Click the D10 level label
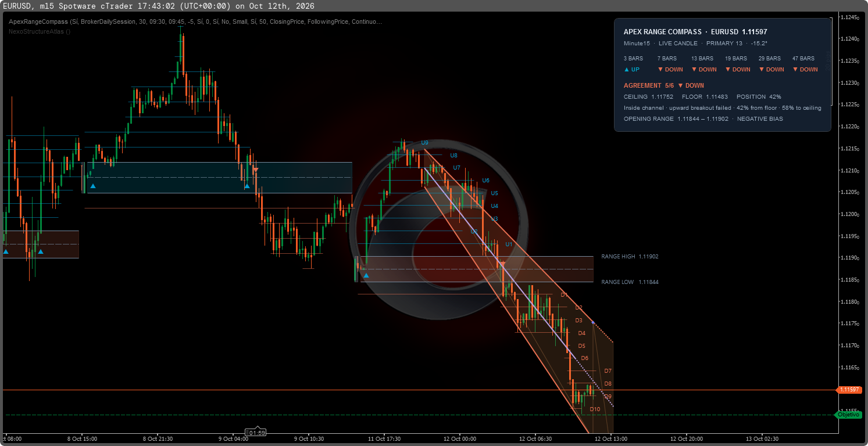Image resolution: width=868 pixels, height=446 pixels. [595, 409]
